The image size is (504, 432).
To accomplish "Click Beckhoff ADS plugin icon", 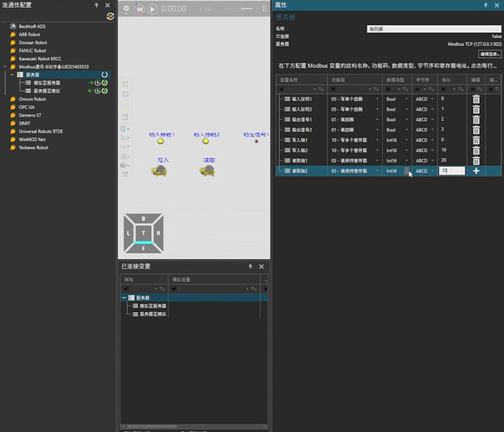I will 13,26.
